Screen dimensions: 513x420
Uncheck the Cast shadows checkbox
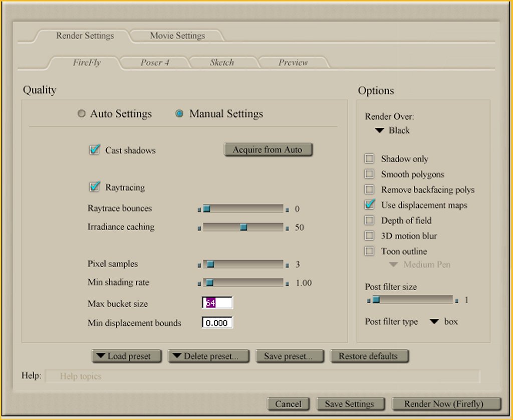[94, 150]
